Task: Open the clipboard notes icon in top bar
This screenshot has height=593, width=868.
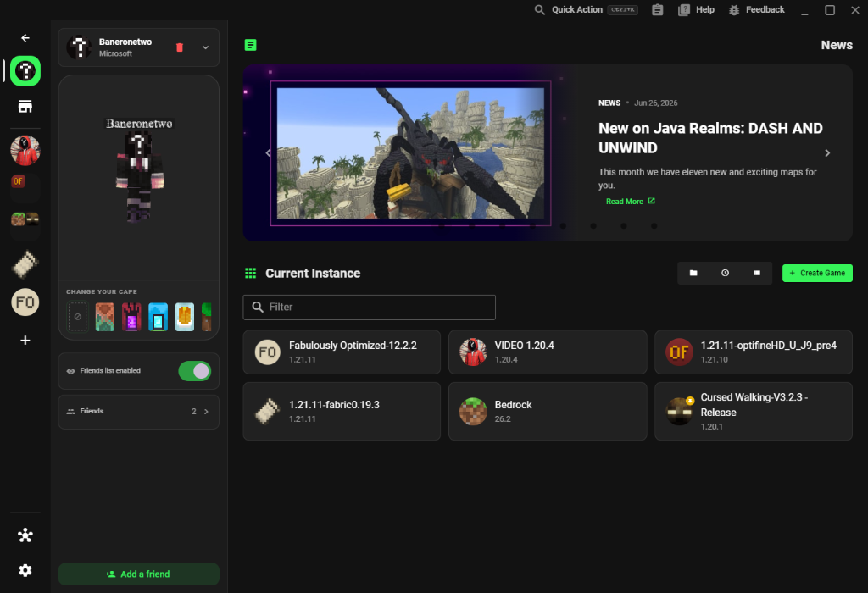Action: click(x=657, y=10)
